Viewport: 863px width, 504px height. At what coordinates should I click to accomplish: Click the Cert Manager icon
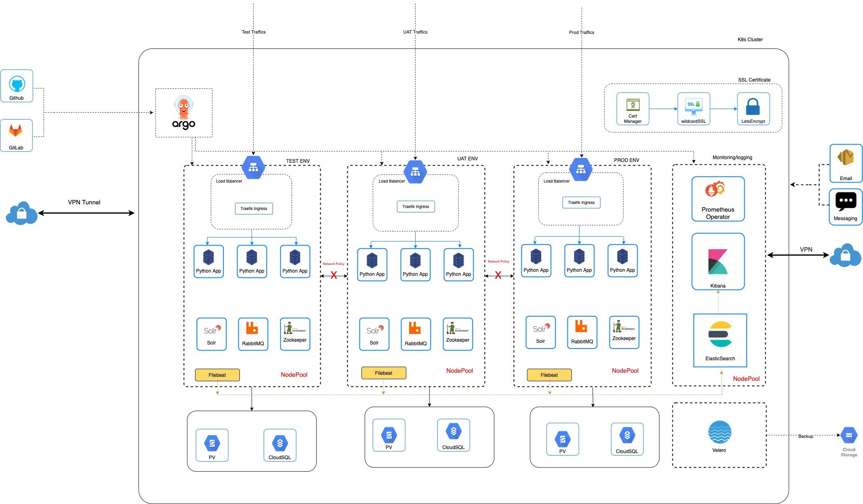point(632,105)
